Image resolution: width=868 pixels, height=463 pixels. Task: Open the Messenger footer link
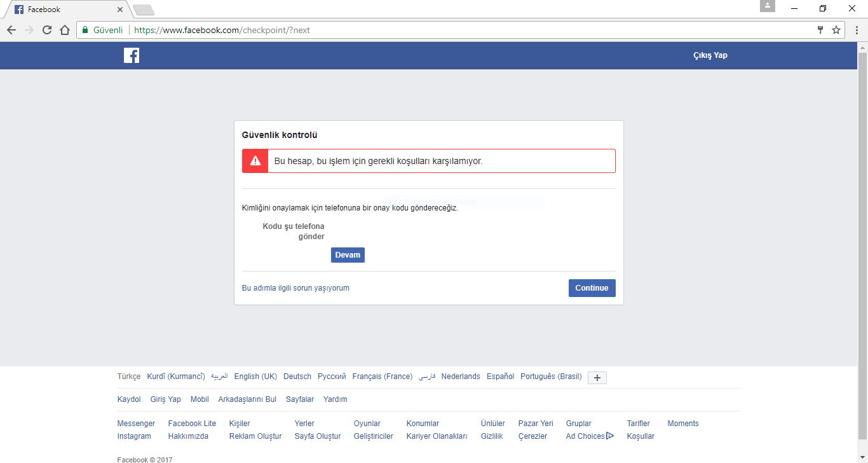136,424
